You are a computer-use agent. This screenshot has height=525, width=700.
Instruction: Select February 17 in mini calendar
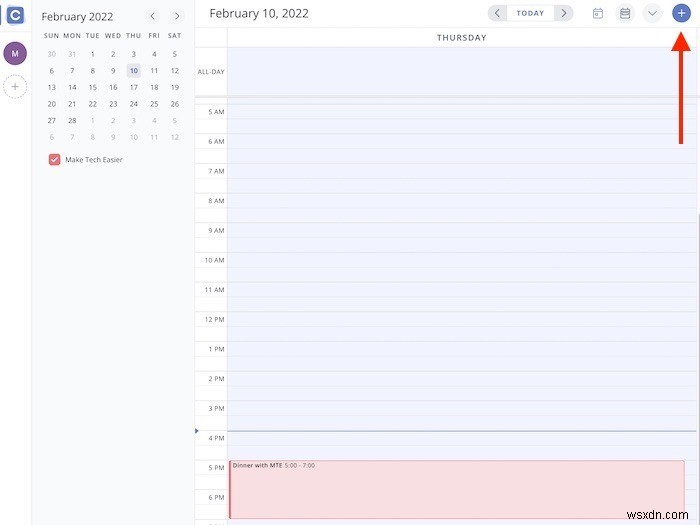pyautogui.click(x=133, y=87)
